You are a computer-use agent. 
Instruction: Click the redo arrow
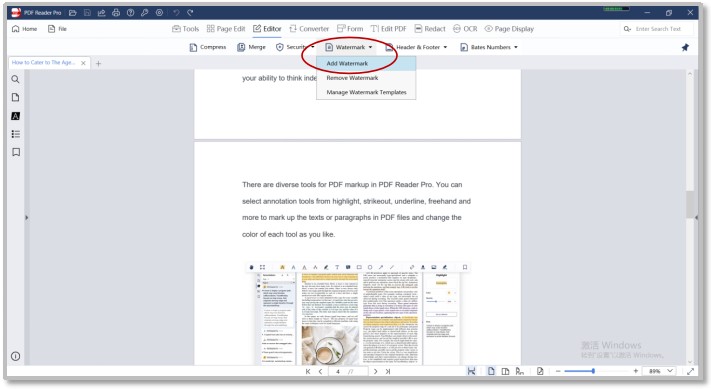coord(190,13)
